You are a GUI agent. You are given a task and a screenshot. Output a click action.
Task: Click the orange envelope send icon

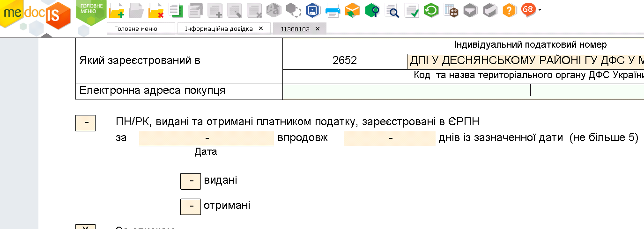coord(352,10)
